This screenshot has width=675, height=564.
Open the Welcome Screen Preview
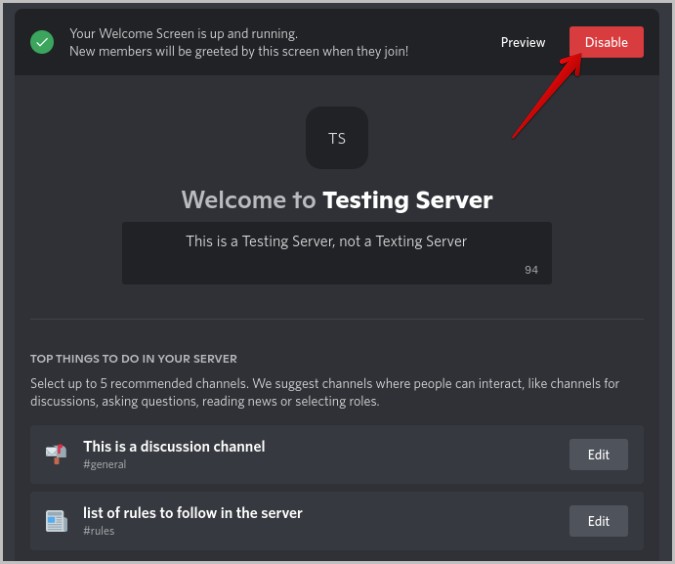(523, 42)
